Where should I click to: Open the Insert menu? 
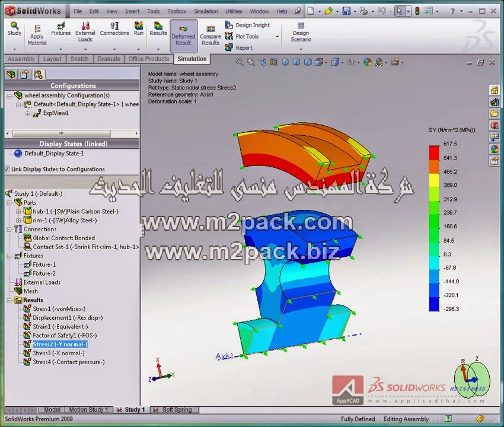tap(132, 11)
